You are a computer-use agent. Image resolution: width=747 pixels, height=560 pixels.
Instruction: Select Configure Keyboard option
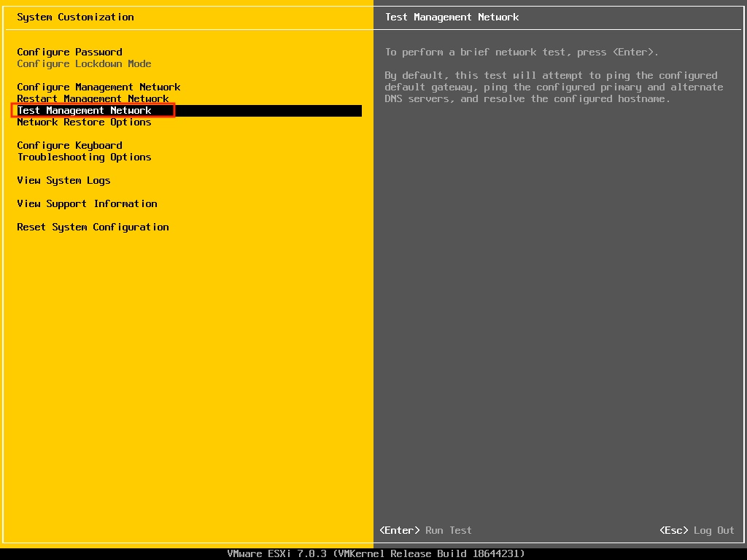[x=69, y=145]
